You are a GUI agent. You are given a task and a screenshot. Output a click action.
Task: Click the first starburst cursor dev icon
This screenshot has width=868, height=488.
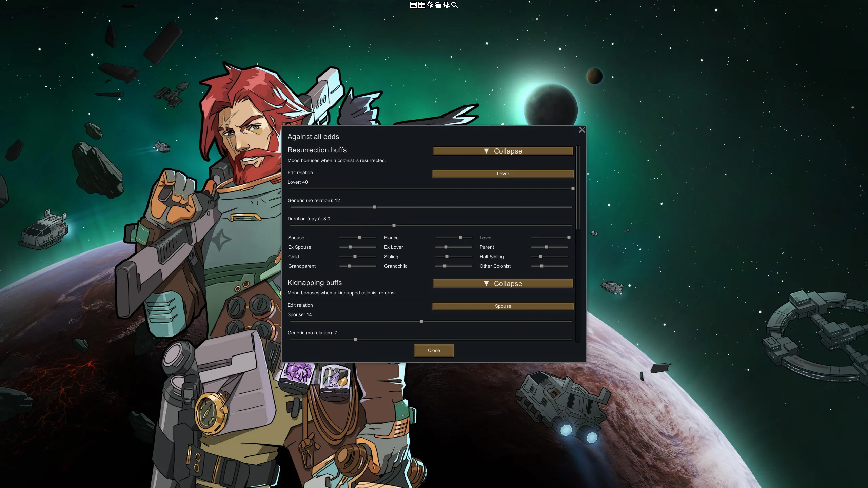point(430,5)
